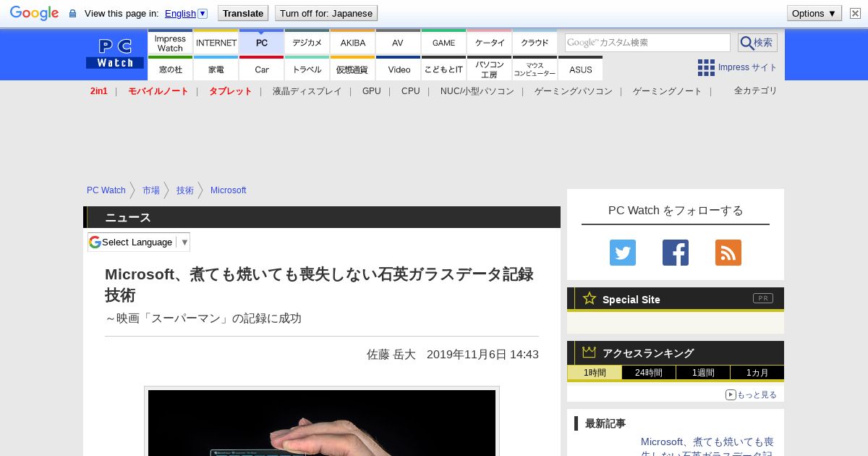Click the article's hand photo thumbnail
Image resolution: width=868 pixels, height=456 pixels.
(x=322, y=423)
